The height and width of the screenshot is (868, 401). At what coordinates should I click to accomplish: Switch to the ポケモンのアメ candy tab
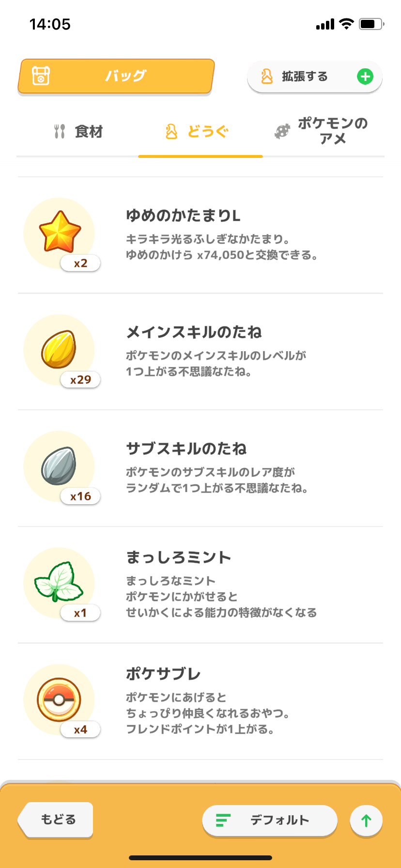tap(322, 131)
